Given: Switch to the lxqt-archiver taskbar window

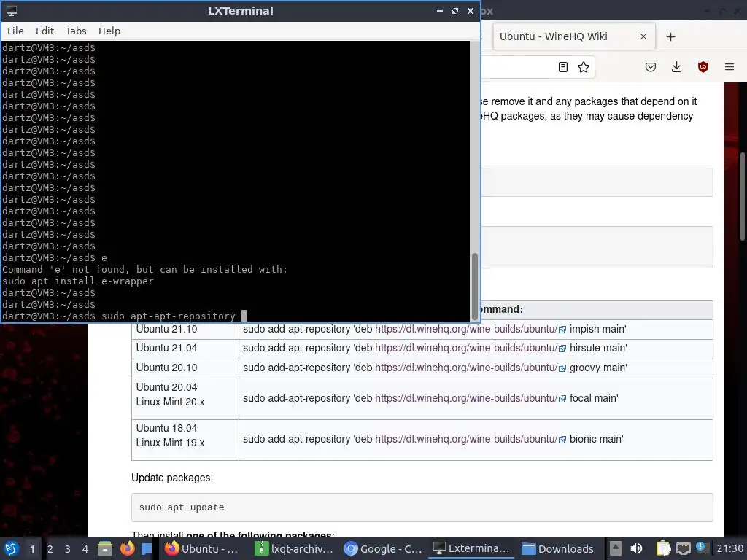Looking at the screenshot, I should [293, 548].
